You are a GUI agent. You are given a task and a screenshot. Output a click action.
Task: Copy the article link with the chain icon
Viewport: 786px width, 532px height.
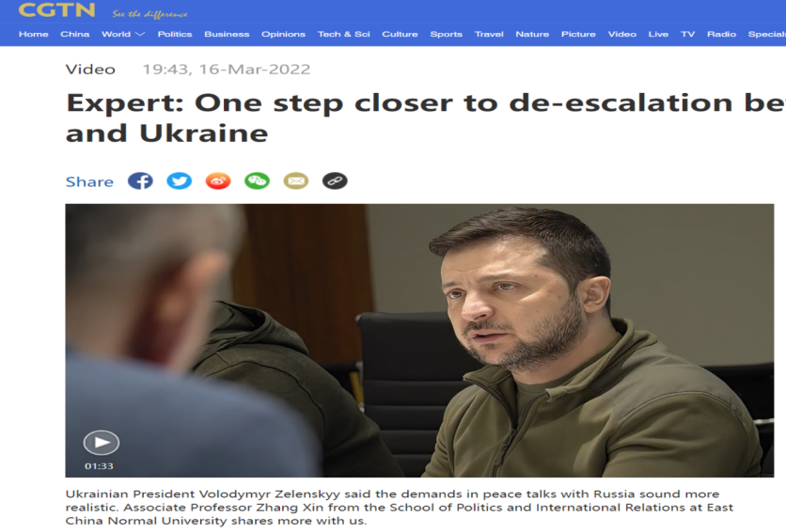pos(335,180)
